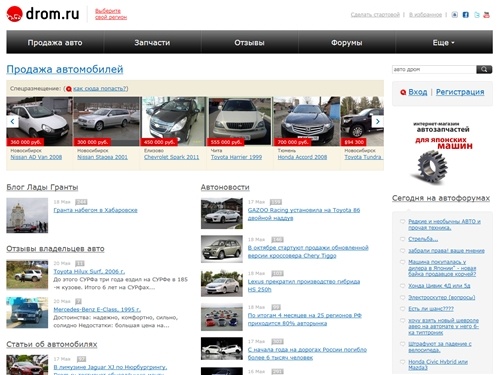This screenshot has height=375, width=500.
Task: Show next cars with the carousel right arrow
Action: [x=378, y=121]
